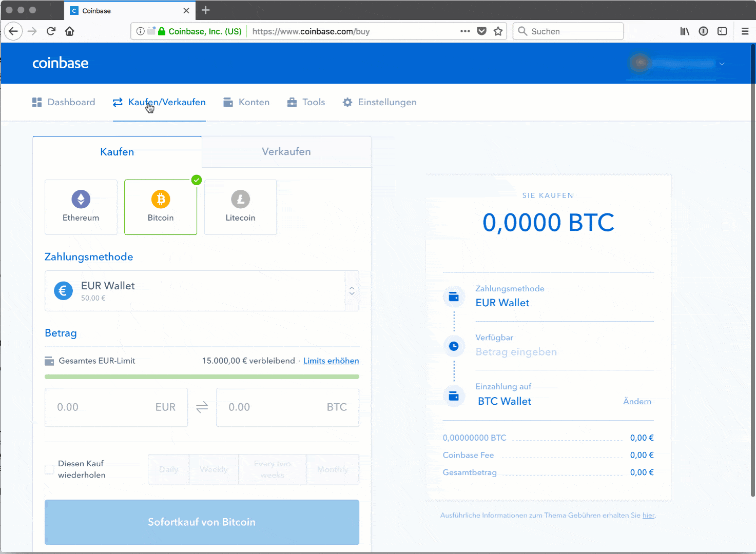Open the browser home page icon
Screen dimensions: 756x554
point(70,31)
